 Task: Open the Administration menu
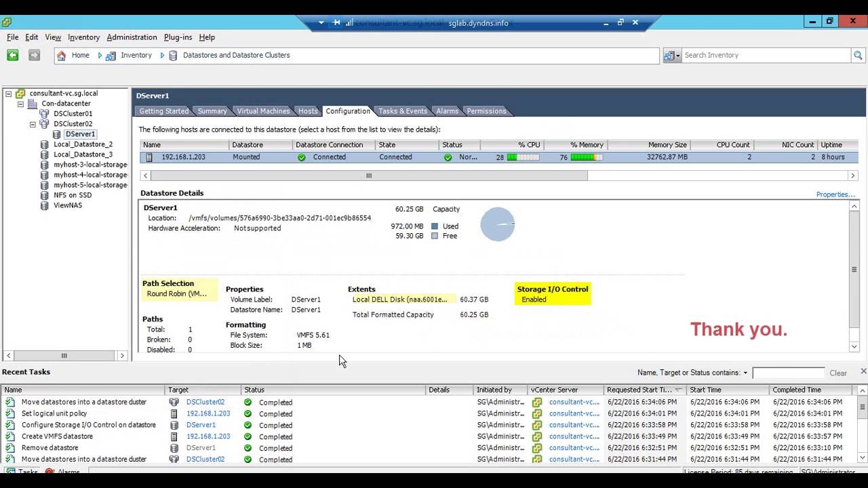pyautogui.click(x=132, y=37)
